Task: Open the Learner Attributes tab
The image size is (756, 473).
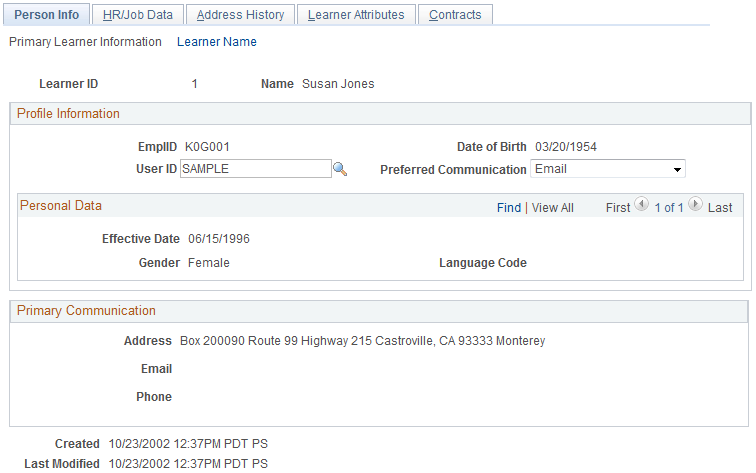Action: click(x=356, y=15)
